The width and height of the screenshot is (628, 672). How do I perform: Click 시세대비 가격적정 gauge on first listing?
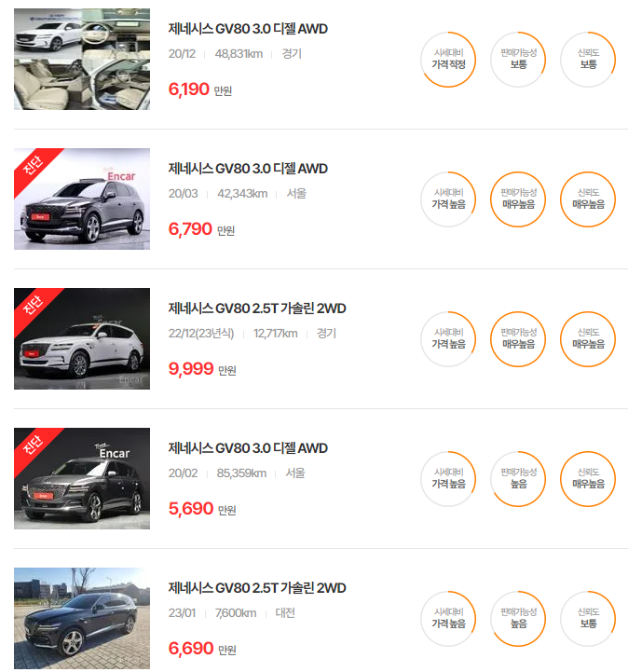448,60
